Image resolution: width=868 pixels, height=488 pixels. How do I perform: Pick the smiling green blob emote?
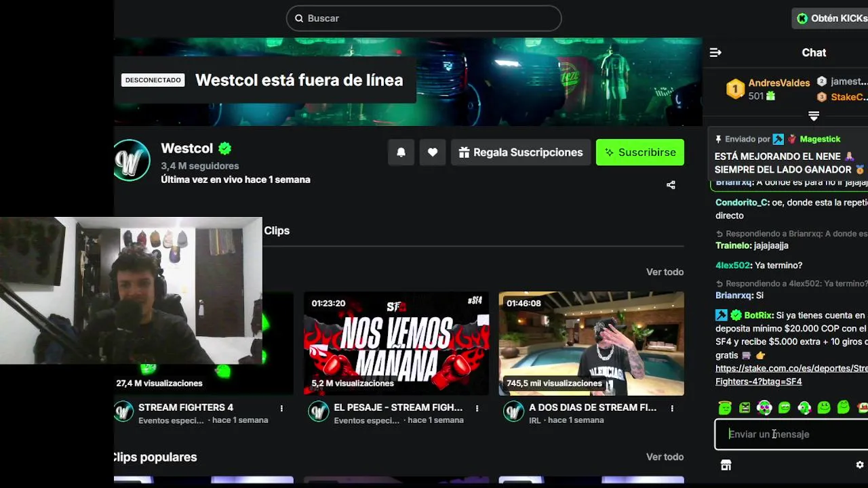coord(823,407)
